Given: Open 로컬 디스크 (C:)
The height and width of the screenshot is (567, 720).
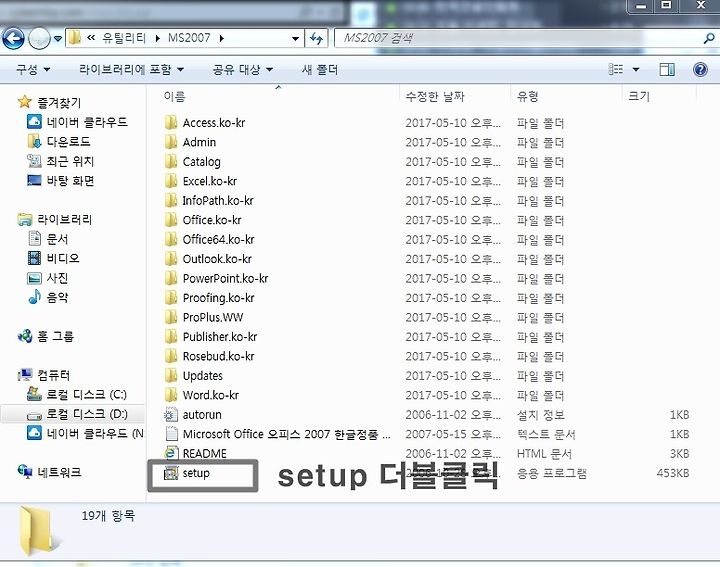Looking at the screenshot, I should 86,394.
